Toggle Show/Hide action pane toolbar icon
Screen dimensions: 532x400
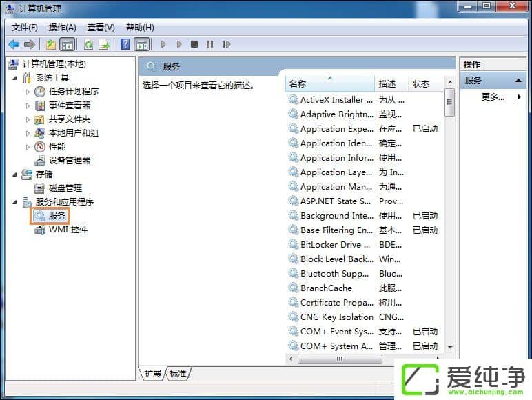(x=141, y=44)
